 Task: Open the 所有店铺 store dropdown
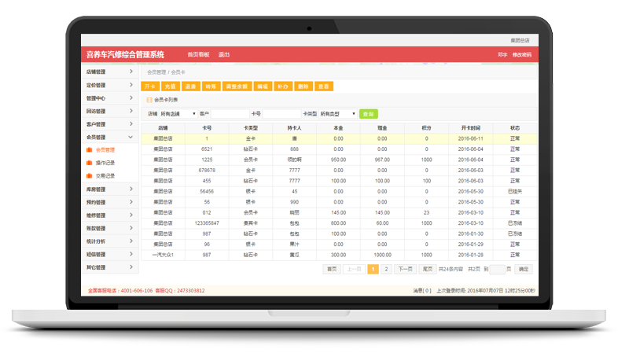[178, 114]
